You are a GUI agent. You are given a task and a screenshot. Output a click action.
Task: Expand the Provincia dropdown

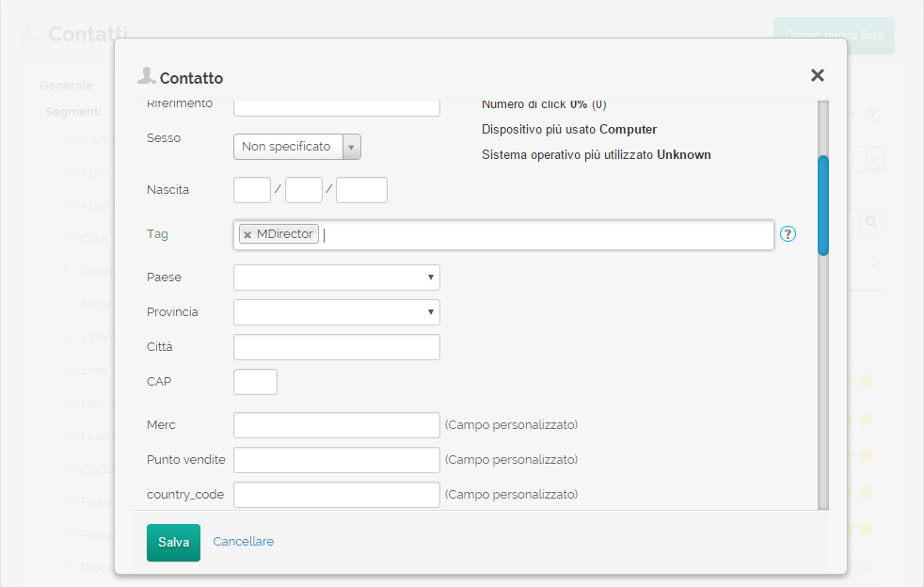coord(336,312)
